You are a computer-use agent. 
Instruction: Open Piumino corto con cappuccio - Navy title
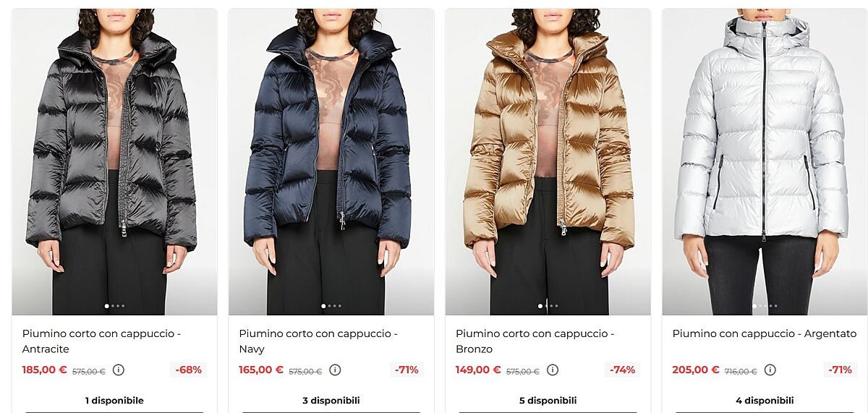pos(318,341)
